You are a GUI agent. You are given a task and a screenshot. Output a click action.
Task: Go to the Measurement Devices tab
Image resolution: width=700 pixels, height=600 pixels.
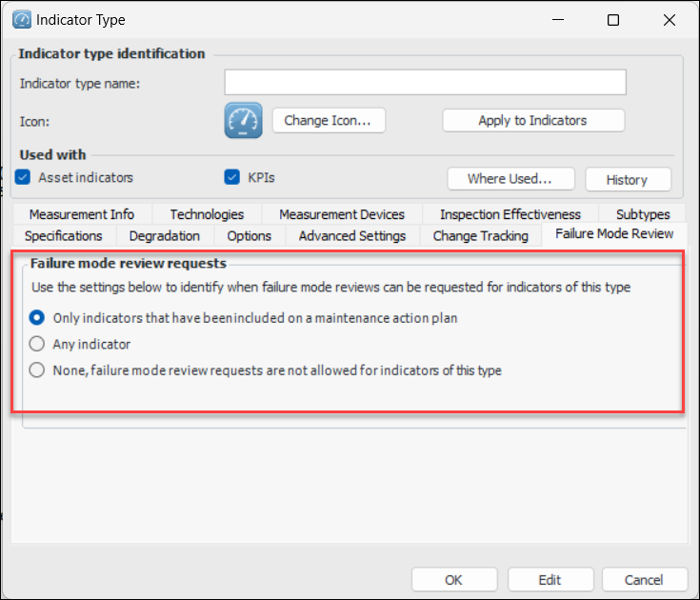click(x=342, y=214)
